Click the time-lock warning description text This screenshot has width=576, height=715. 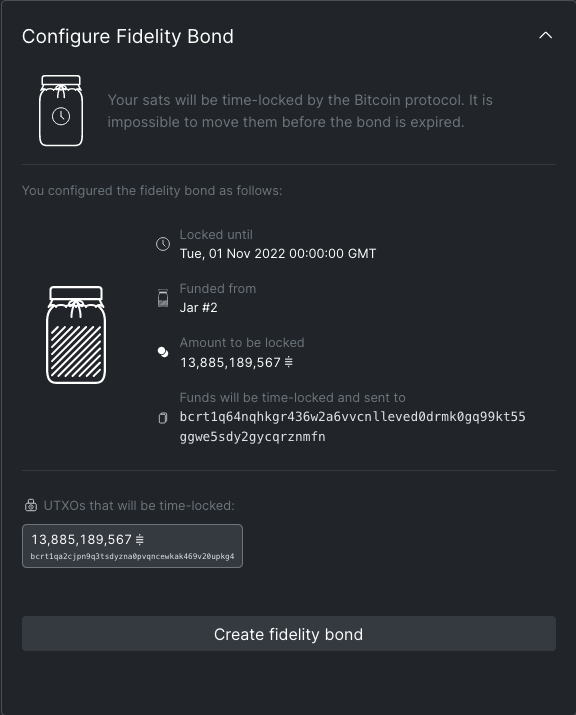(x=300, y=111)
